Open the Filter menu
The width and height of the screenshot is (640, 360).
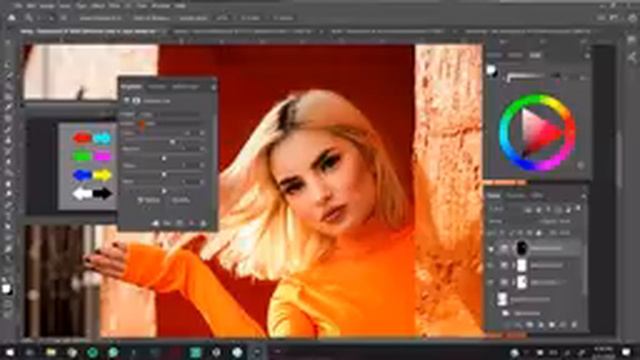click(115, 6)
